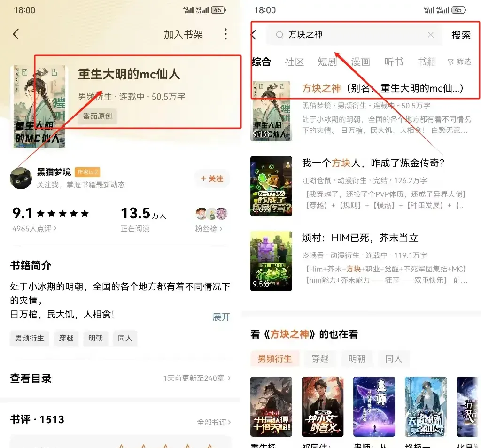The height and width of the screenshot is (448, 481).
Task: Tap the 搜索 search button
Action: coord(461,35)
